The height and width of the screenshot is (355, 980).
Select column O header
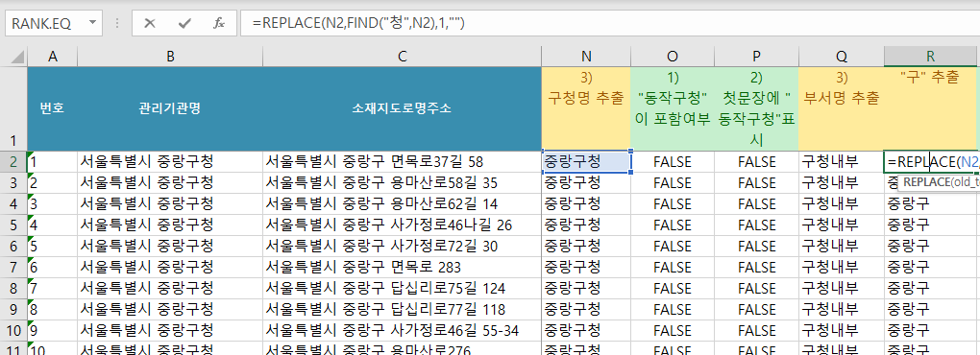pos(673,57)
